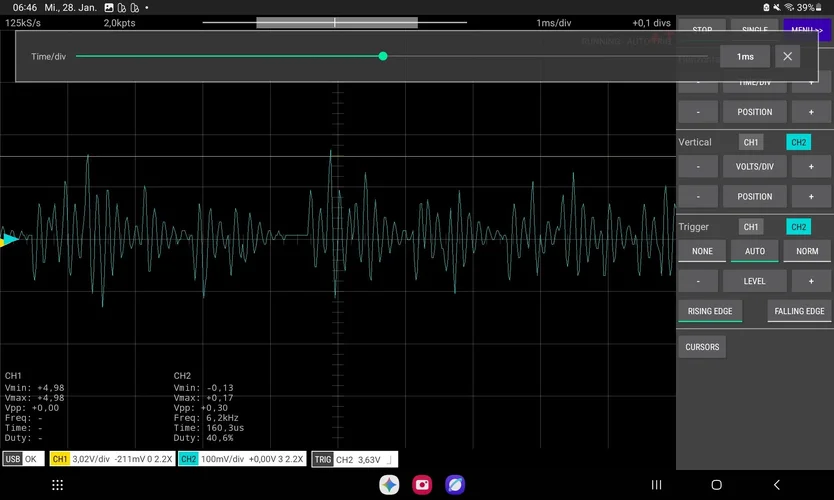Viewport: 834px width, 500px height.
Task: Click the waveform overview scroll bar
Action: tap(335, 22)
